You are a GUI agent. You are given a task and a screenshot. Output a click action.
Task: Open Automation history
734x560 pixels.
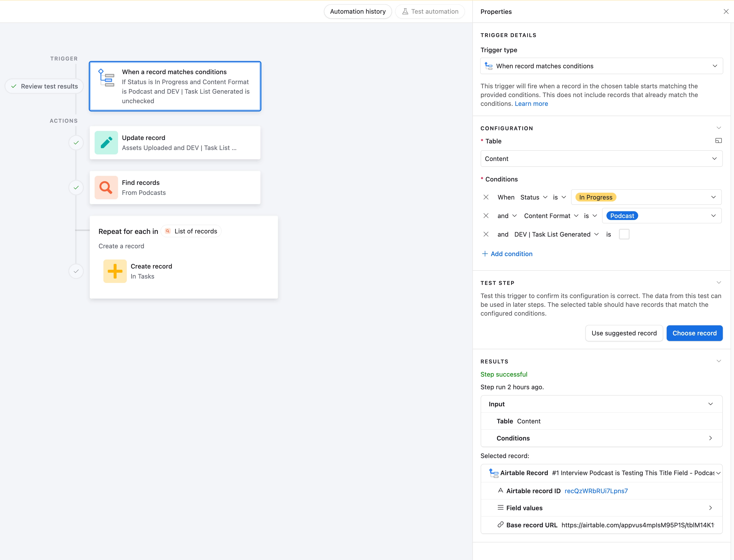[x=357, y=12]
